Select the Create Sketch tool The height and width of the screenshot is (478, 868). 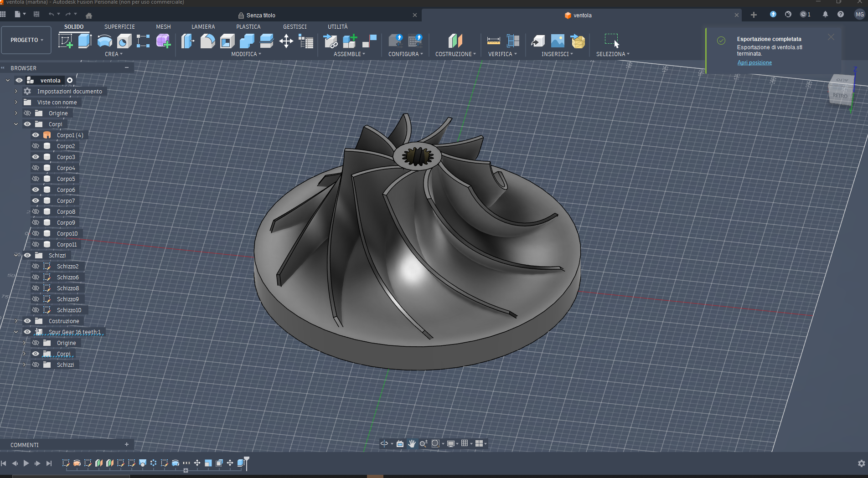click(66, 41)
